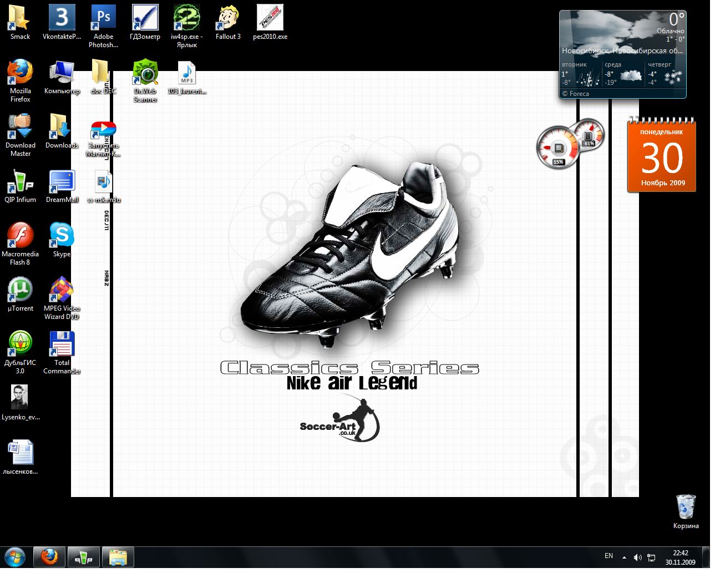Show hidden tray icons arrow
715x588 pixels.
(x=624, y=557)
